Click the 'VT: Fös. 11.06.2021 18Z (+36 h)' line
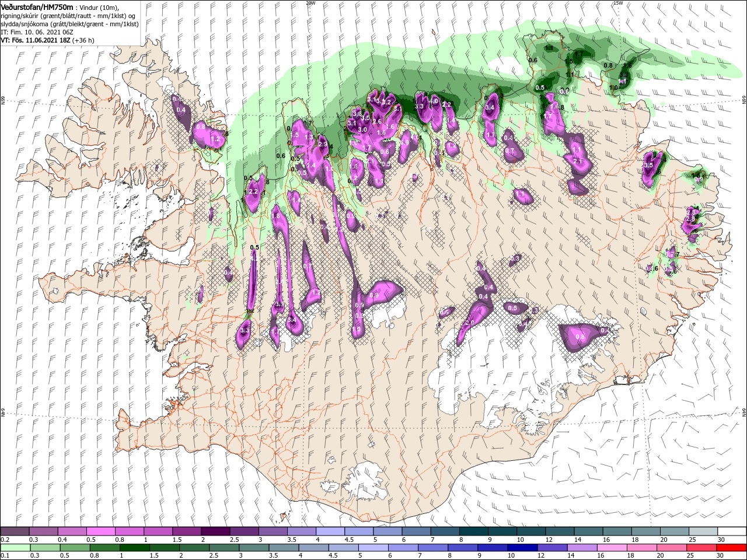 coord(47,40)
